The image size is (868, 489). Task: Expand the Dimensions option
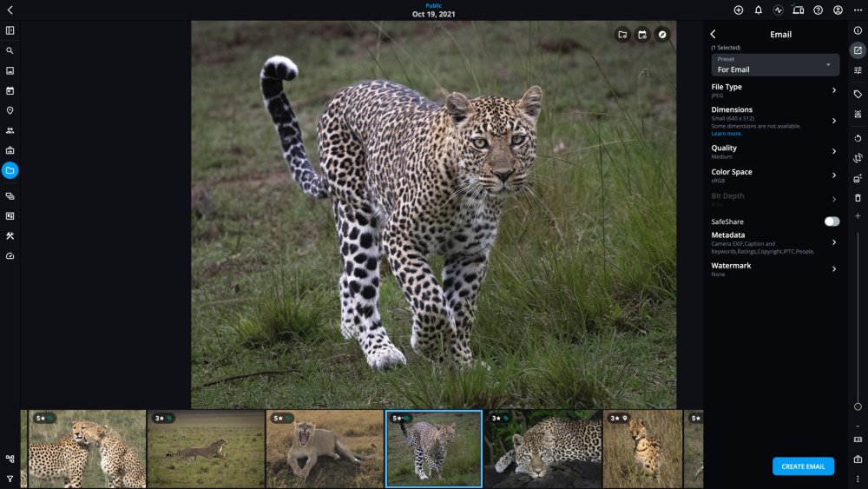click(x=775, y=121)
